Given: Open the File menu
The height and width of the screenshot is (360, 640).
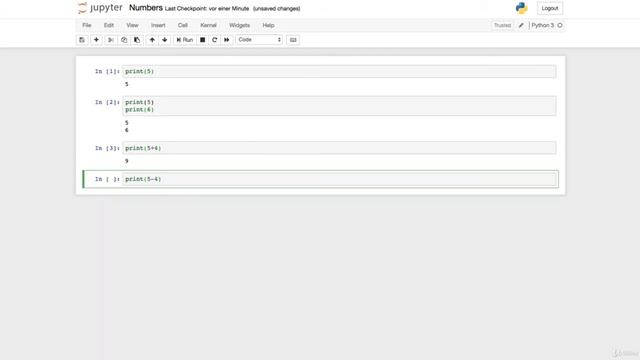Looking at the screenshot, I should coord(87,25).
